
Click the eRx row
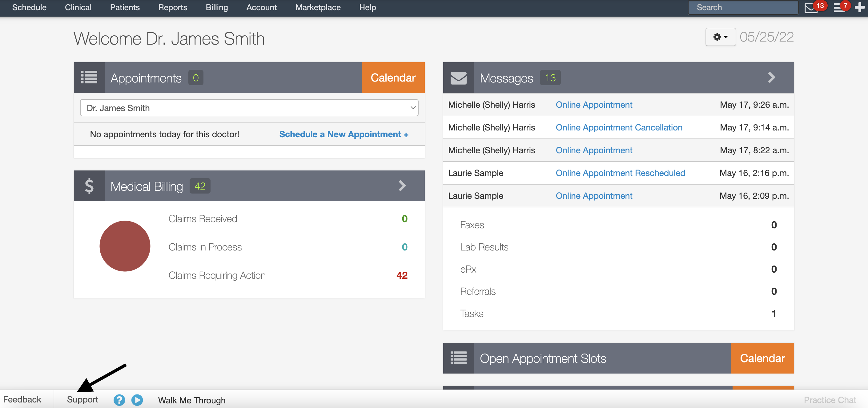pos(618,269)
